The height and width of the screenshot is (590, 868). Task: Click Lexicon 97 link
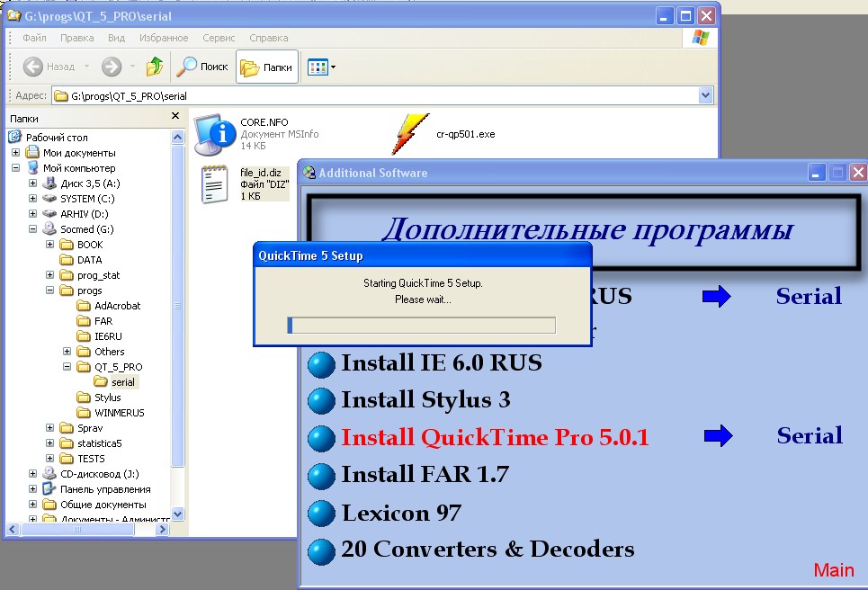coord(401,513)
